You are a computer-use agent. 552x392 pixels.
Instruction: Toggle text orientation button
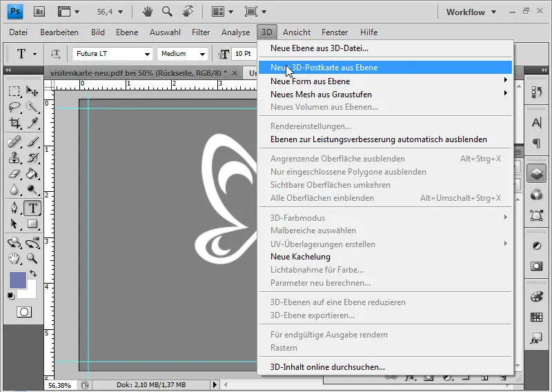(55, 54)
